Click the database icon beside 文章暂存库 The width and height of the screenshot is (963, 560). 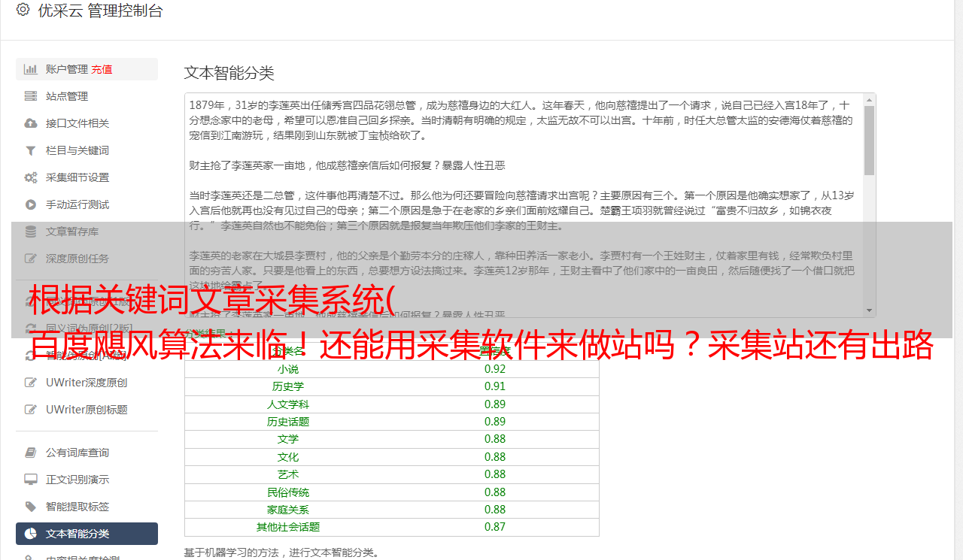click(30, 232)
